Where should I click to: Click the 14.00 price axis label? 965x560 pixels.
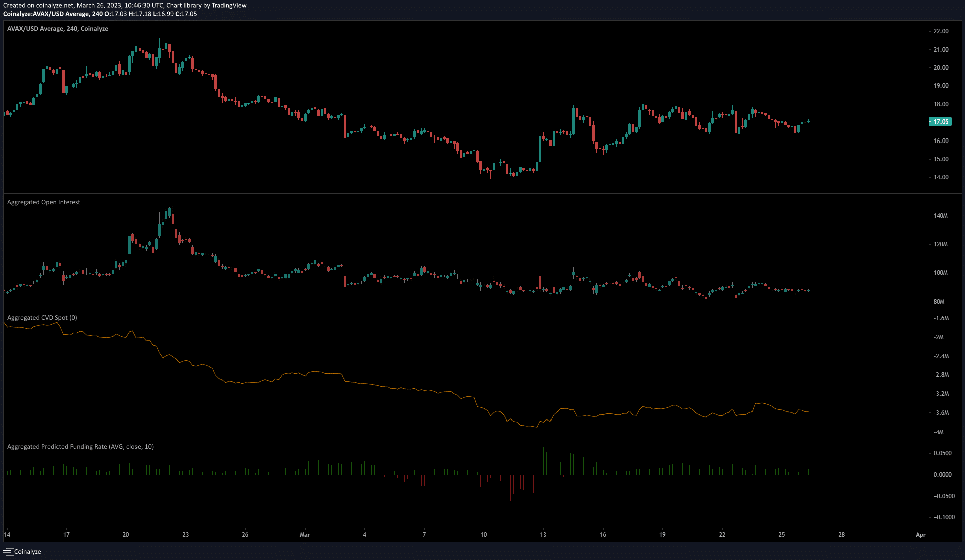pyautogui.click(x=941, y=177)
